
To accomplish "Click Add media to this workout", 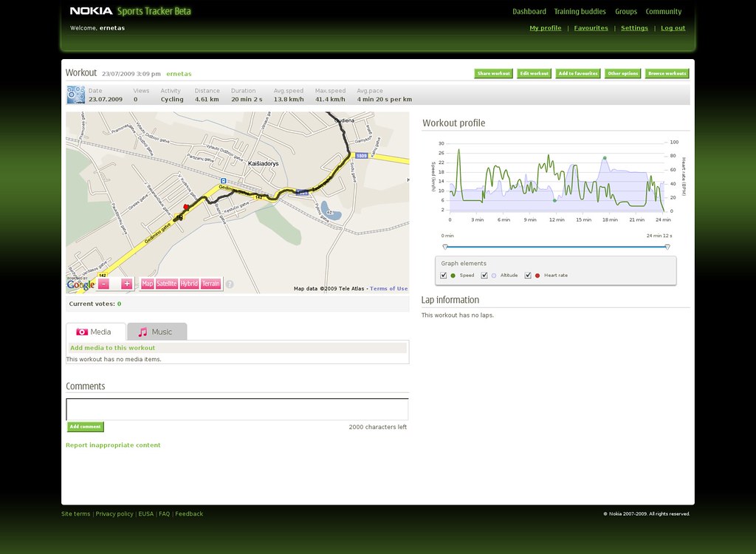I will pos(112,348).
